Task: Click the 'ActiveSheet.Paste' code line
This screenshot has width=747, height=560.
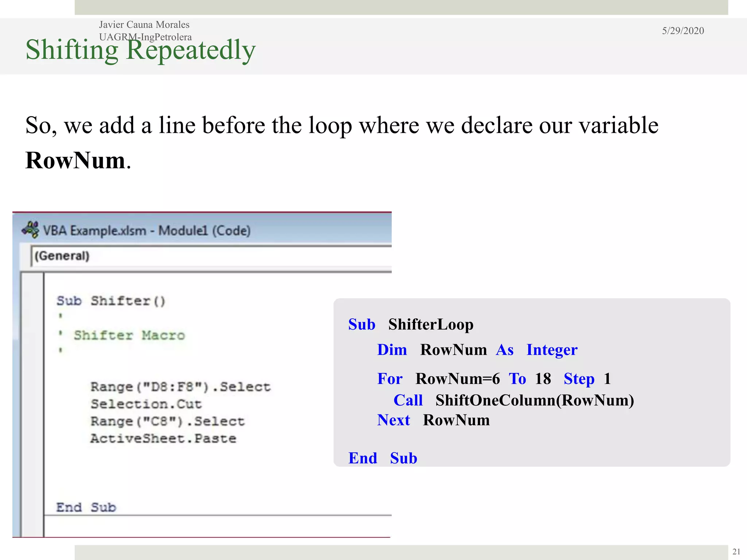Action: click(163, 438)
